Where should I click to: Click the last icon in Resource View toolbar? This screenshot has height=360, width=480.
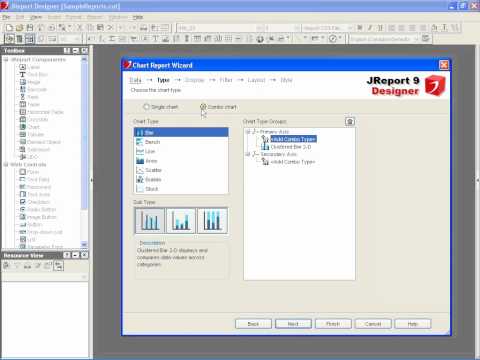click(x=58, y=266)
